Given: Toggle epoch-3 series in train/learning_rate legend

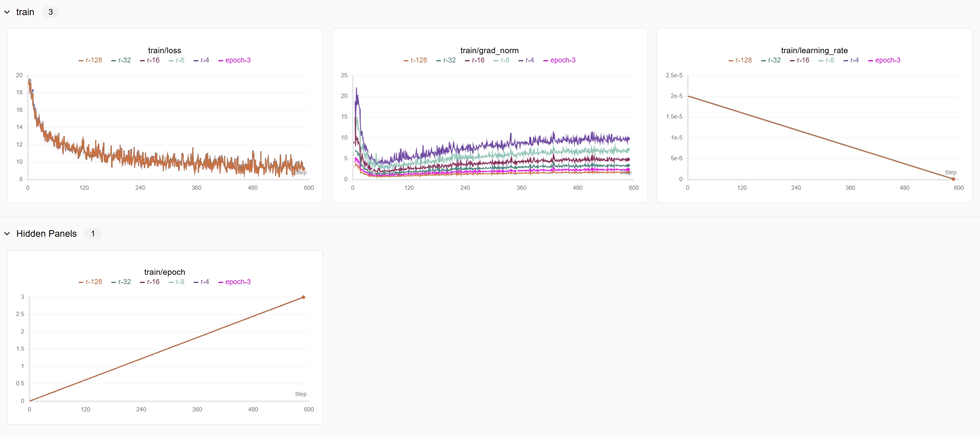Looking at the screenshot, I should (x=887, y=60).
